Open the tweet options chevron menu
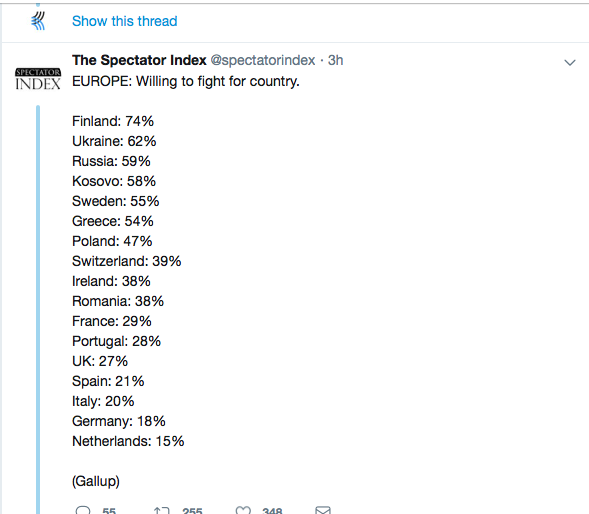The height and width of the screenshot is (514, 589). [570, 62]
